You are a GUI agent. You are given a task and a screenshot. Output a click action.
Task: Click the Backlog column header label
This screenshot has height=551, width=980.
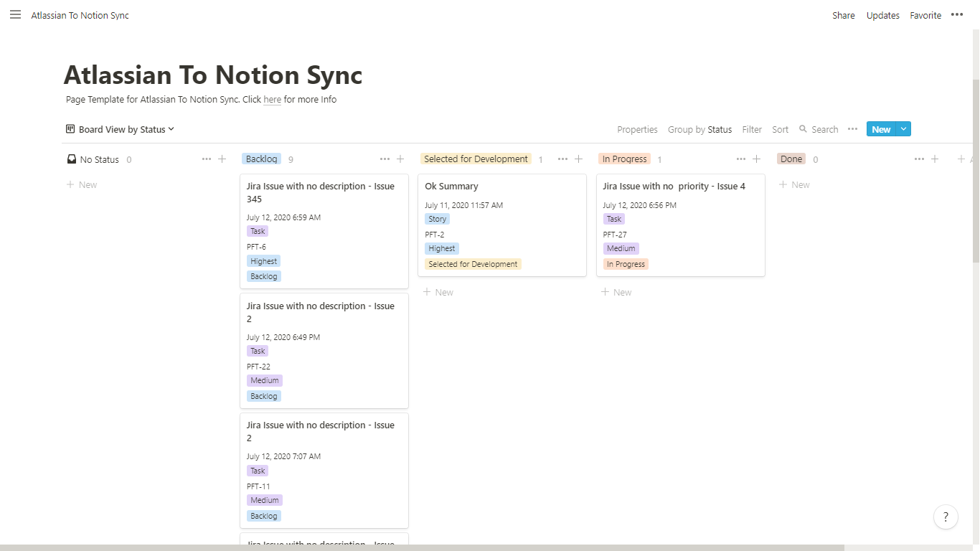(x=261, y=159)
